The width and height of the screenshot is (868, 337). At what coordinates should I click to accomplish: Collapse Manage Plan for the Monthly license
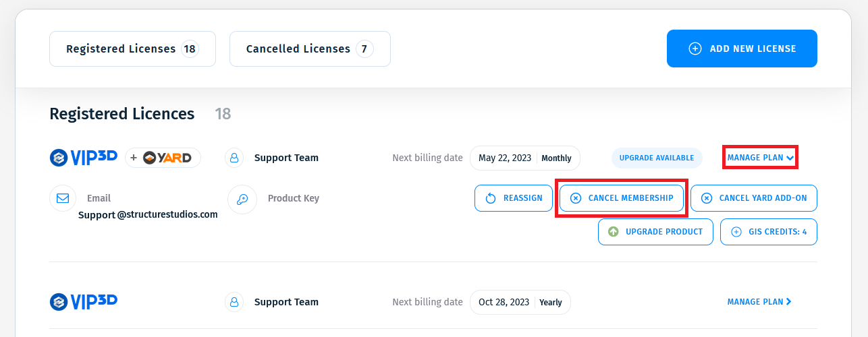pyautogui.click(x=760, y=158)
